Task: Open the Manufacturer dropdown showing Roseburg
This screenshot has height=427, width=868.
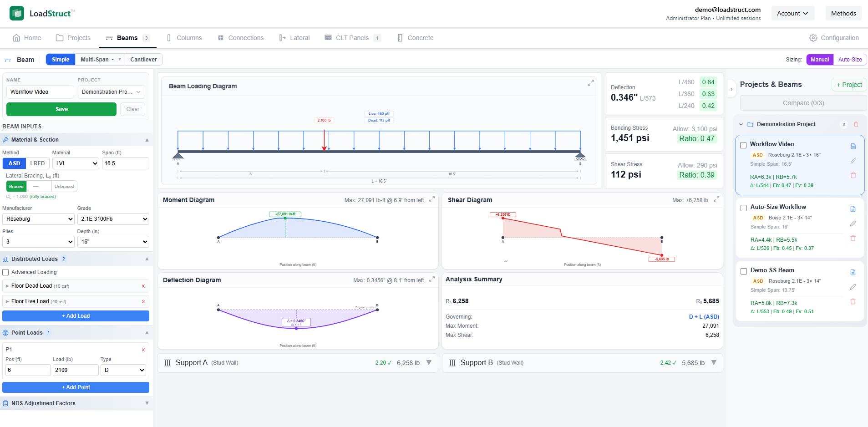Action: [38, 219]
